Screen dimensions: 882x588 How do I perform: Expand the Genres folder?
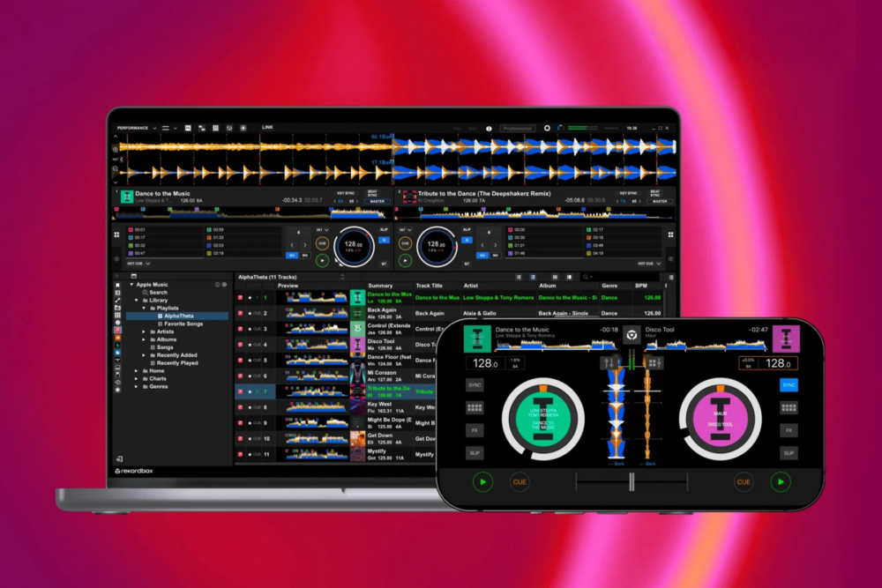(x=136, y=387)
